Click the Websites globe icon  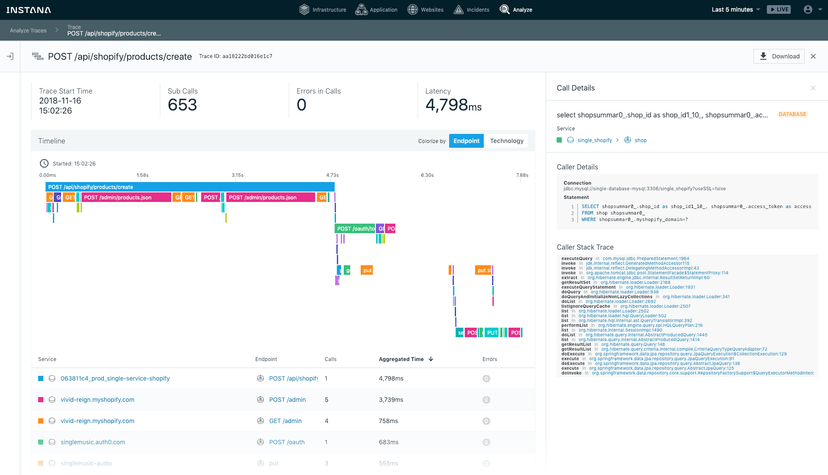[x=413, y=10]
